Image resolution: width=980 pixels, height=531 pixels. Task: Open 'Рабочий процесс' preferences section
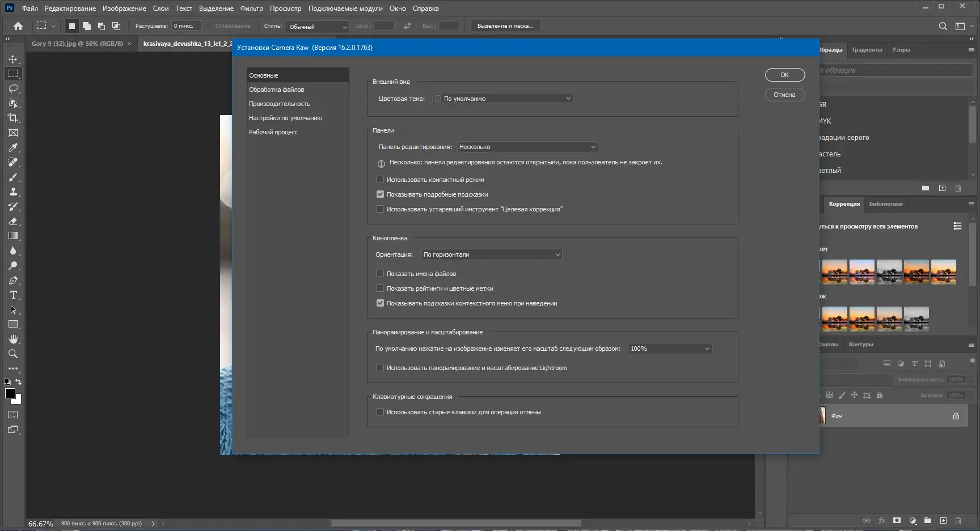tap(298, 132)
